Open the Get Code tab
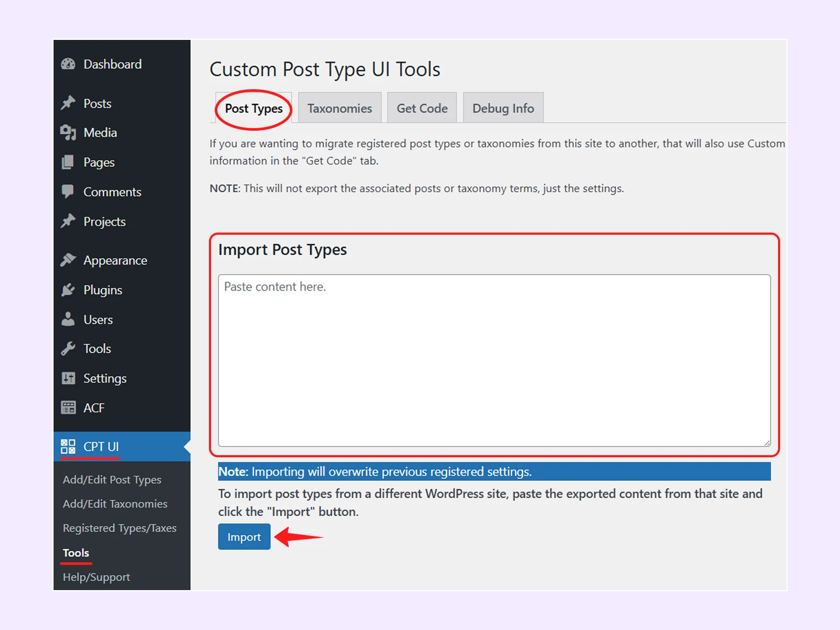 pos(422,108)
